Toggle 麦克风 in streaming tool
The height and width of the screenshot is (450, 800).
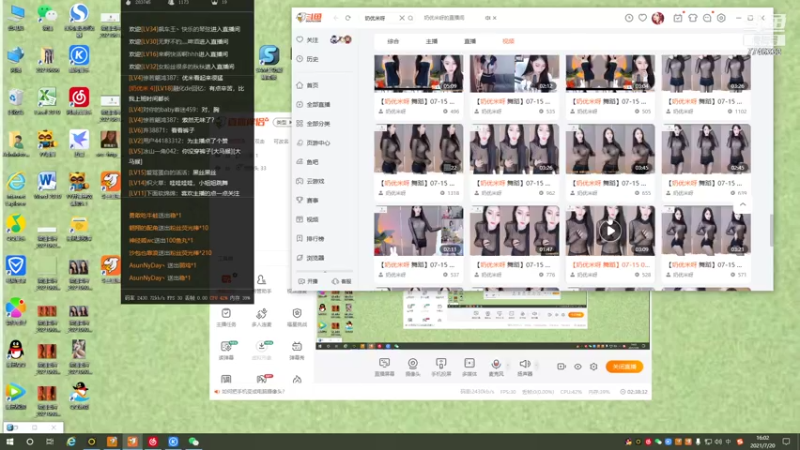click(x=495, y=367)
